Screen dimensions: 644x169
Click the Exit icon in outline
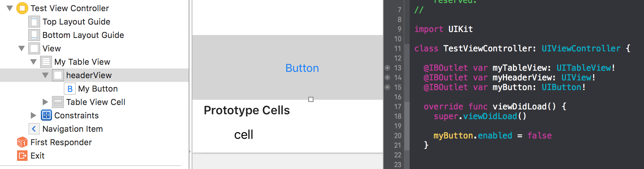click(x=22, y=156)
